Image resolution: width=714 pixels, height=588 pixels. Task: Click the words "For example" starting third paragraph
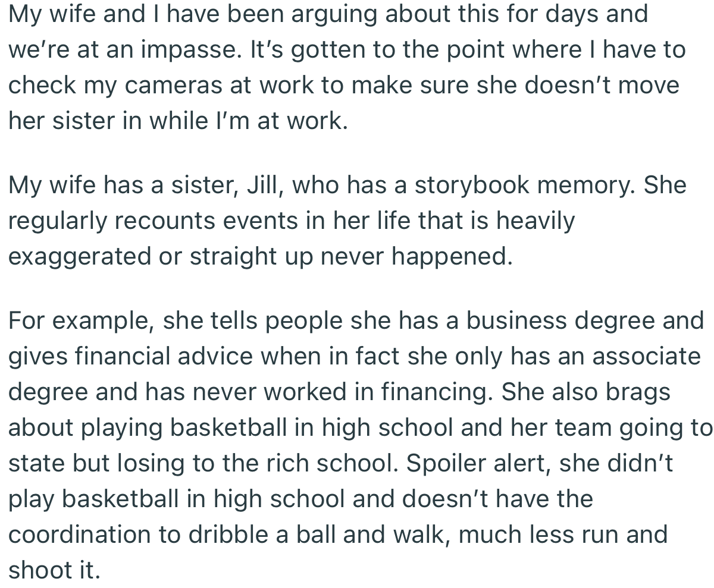pyautogui.click(x=77, y=320)
